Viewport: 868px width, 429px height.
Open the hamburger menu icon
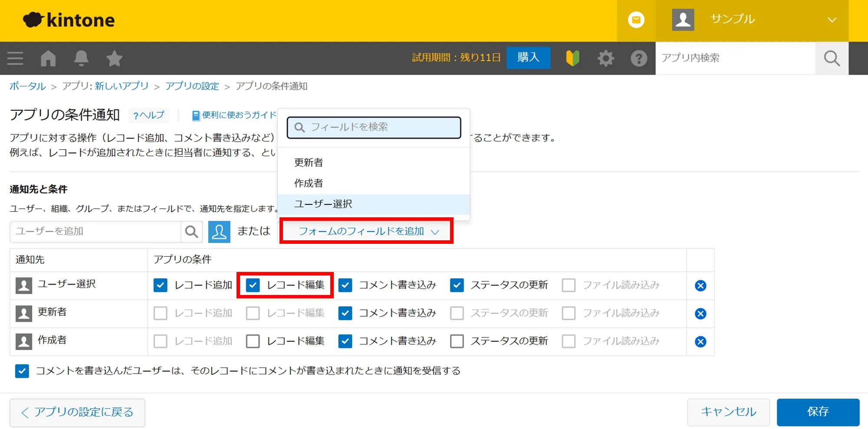coord(15,58)
